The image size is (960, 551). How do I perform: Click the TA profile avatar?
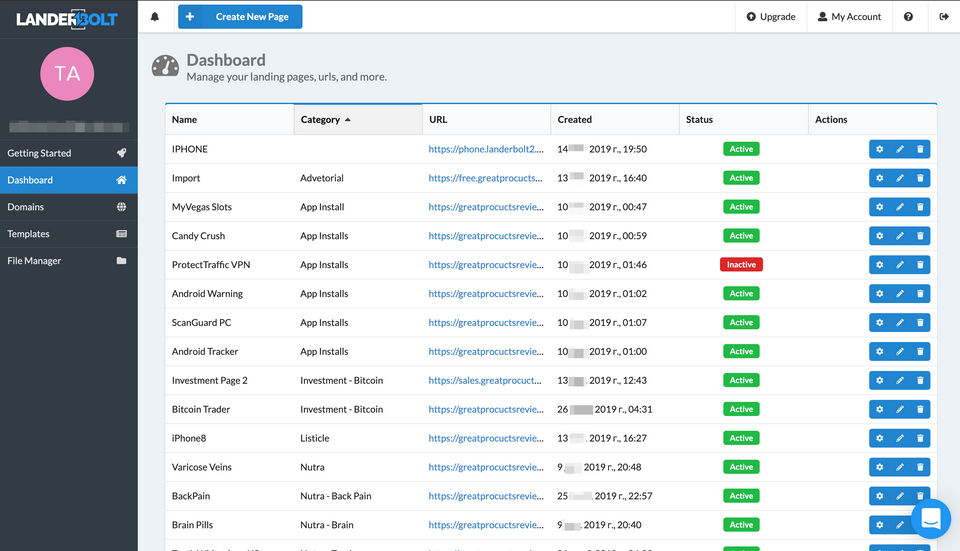[x=68, y=73]
